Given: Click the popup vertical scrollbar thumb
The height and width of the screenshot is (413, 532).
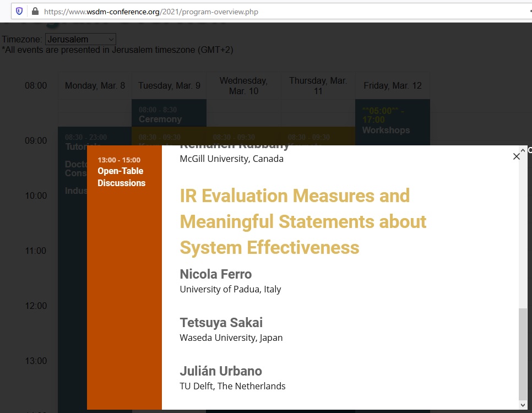Looking at the screenshot, I should coord(523,354).
